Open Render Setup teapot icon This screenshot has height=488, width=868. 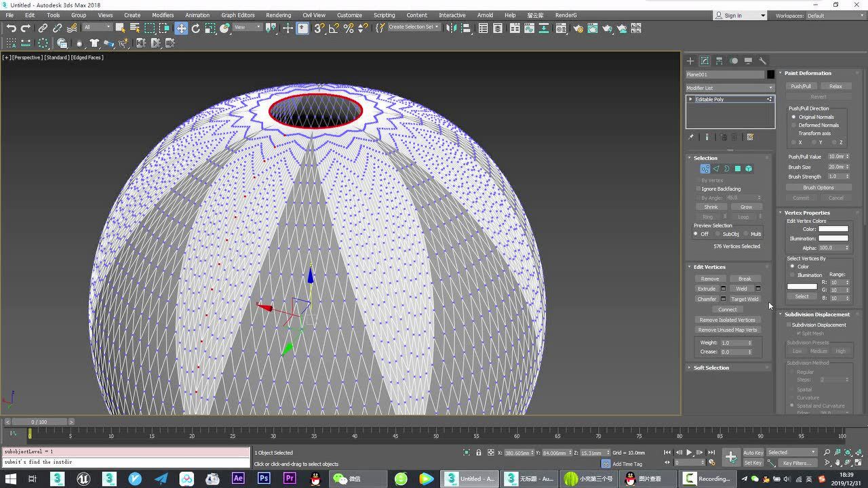tap(578, 28)
